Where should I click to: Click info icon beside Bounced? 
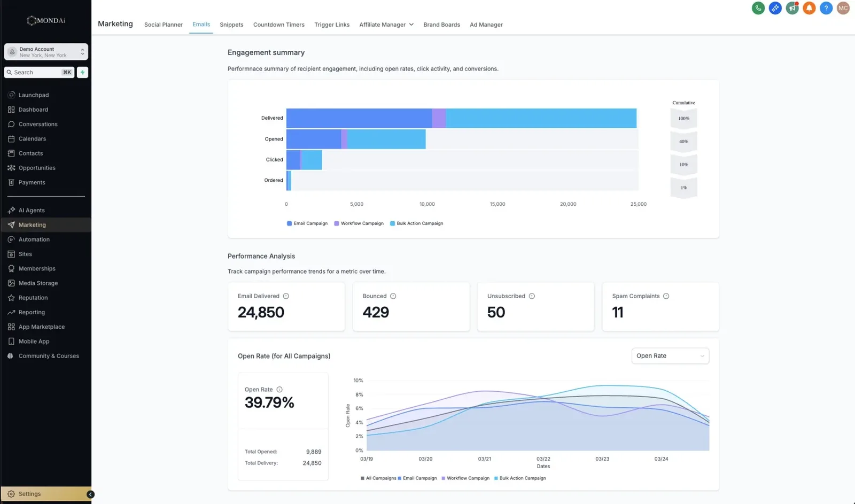point(393,296)
